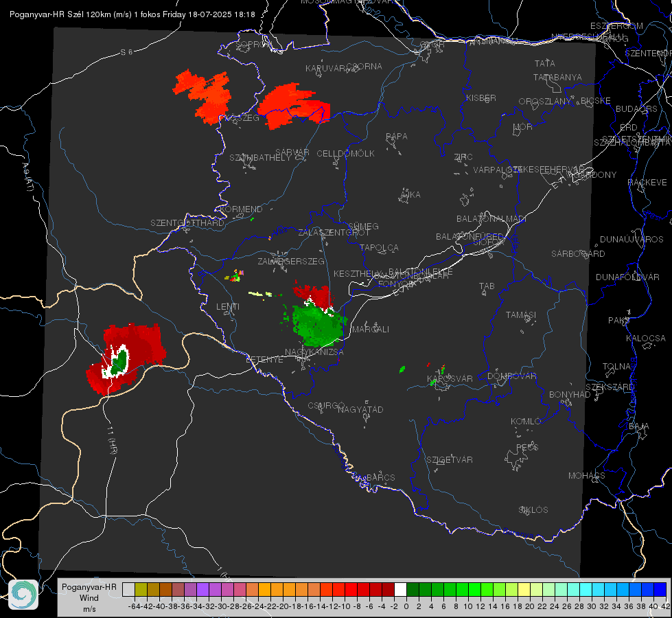Click the DUNAÚJVÁROS label
The image size is (672, 618).
[x=632, y=239]
